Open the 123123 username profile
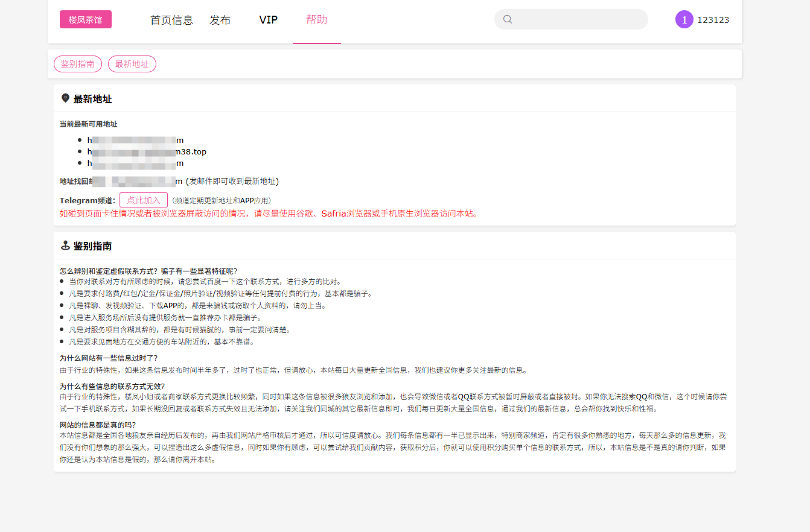The width and height of the screenshot is (810, 532). [713, 20]
